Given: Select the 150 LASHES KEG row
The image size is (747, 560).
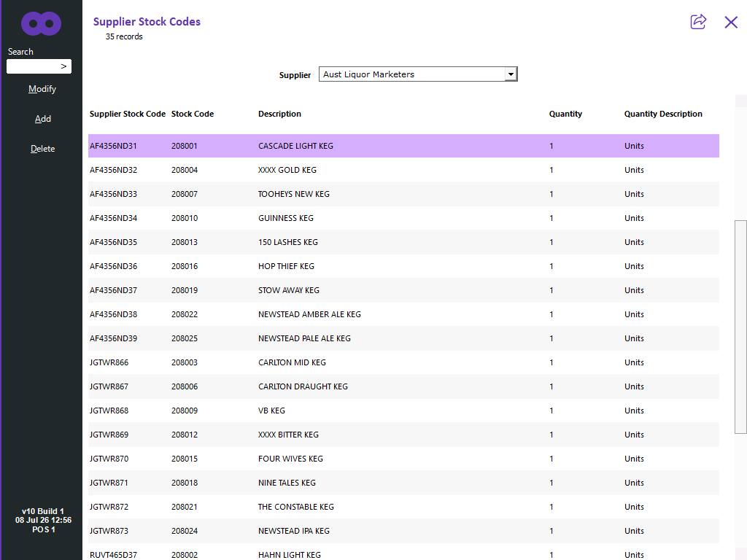Looking at the screenshot, I should click(x=403, y=242).
